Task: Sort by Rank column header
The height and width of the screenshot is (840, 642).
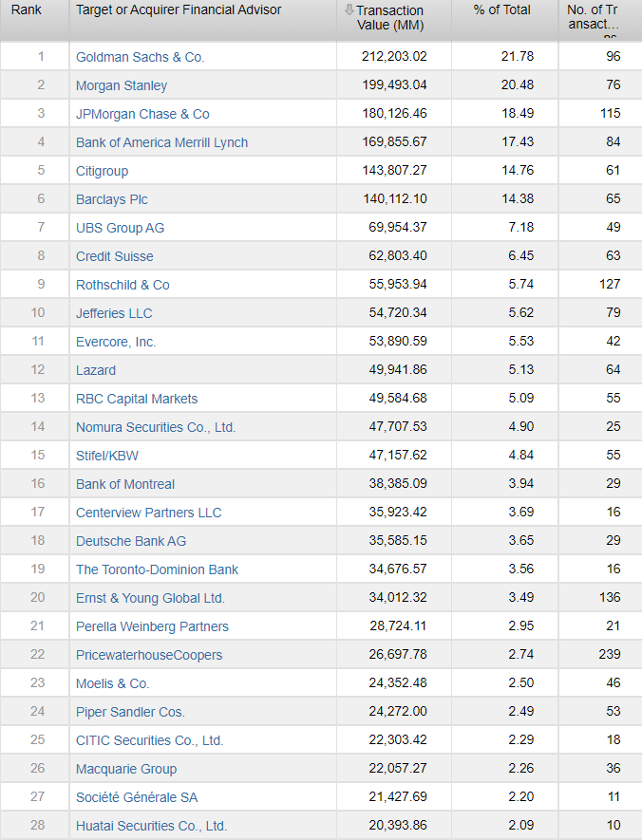Action: point(26,9)
